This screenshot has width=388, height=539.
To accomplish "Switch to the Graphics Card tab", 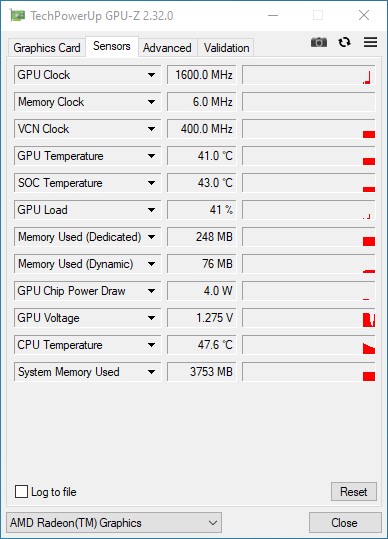I will 47,48.
